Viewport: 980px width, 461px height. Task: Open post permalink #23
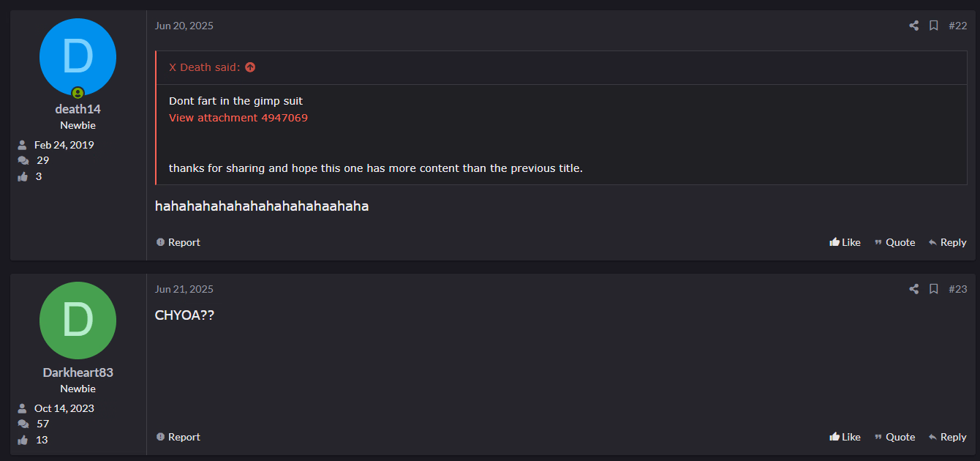click(957, 289)
